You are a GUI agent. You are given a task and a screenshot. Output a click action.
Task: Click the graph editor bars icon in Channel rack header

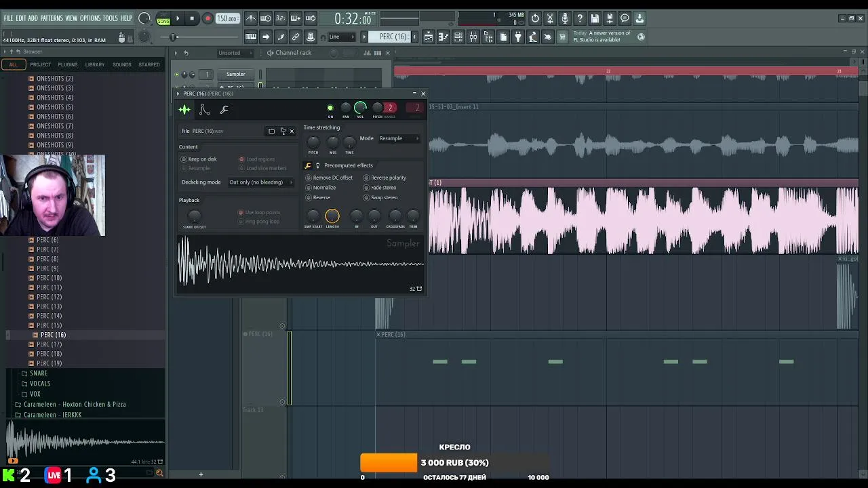(368, 53)
